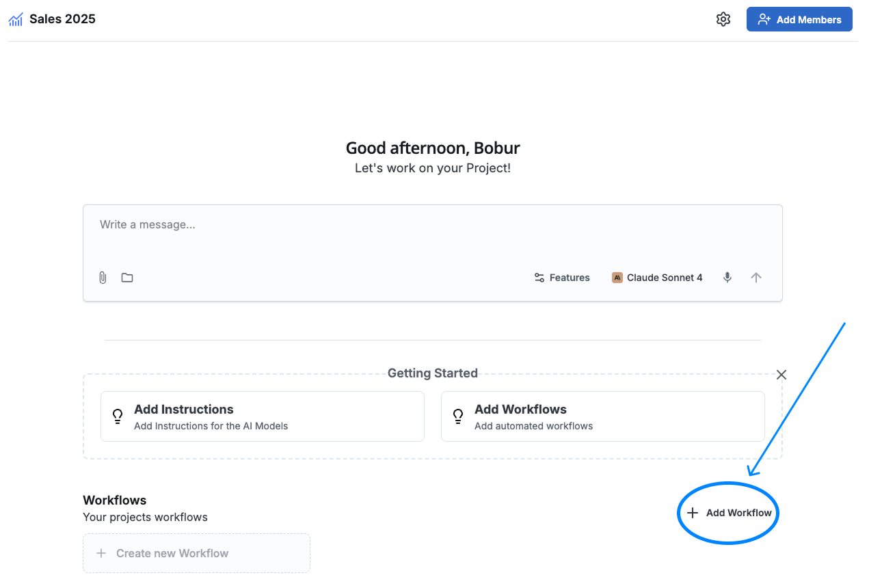
Task: Open the Add Instructions card
Action: tap(263, 416)
